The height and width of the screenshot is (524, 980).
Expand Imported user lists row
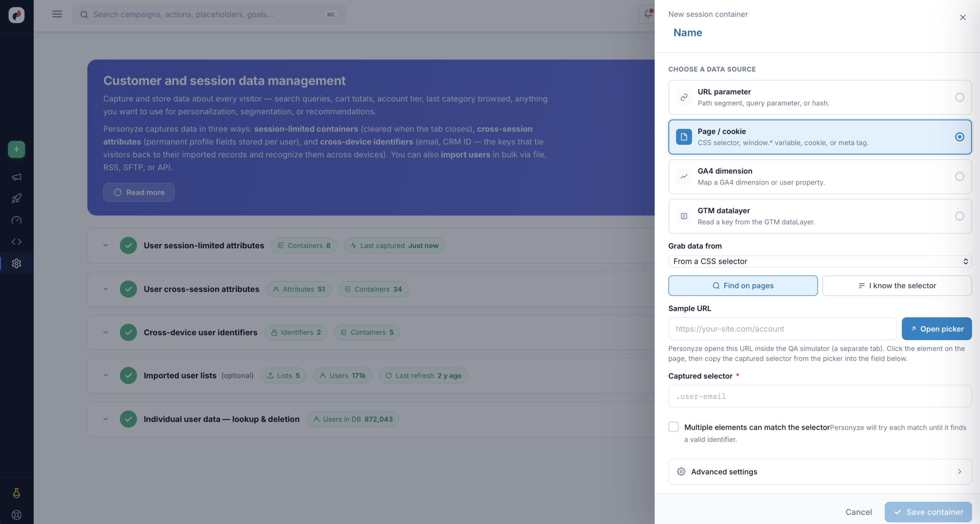pos(106,376)
